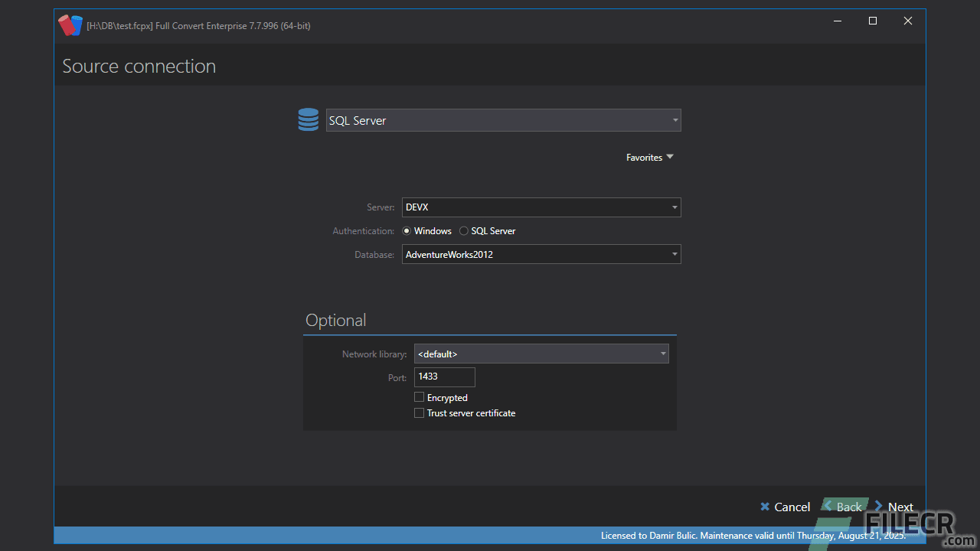Minimize the Full Convert window
The width and height of the screenshot is (980, 551).
(x=837, y=21)
